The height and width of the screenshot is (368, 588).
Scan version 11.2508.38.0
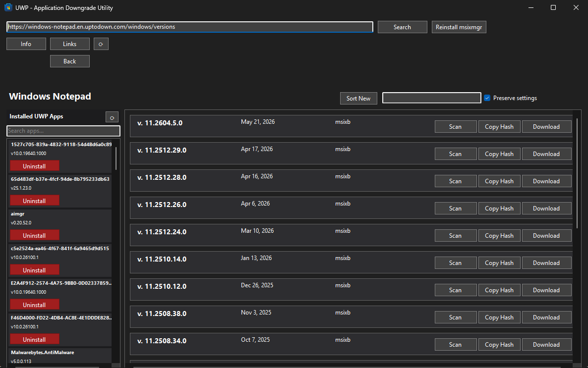456,317
